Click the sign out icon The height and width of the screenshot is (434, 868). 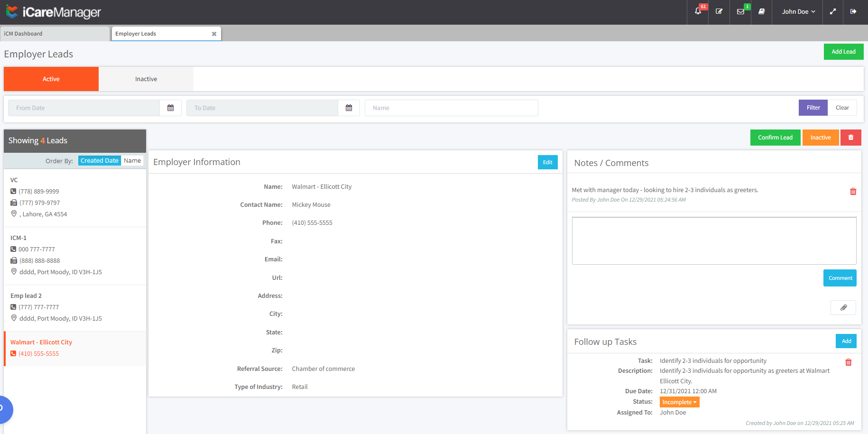point(853,11)
